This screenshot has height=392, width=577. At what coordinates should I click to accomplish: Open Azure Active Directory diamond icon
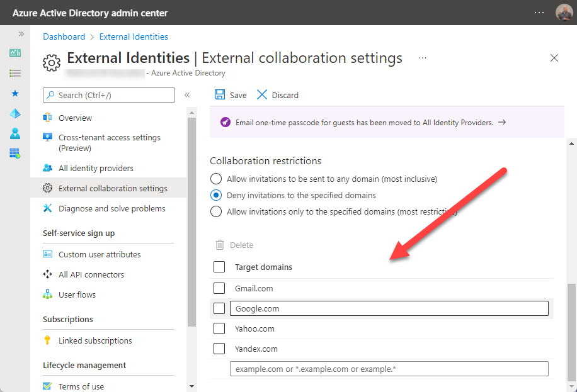tap(15, 114)
